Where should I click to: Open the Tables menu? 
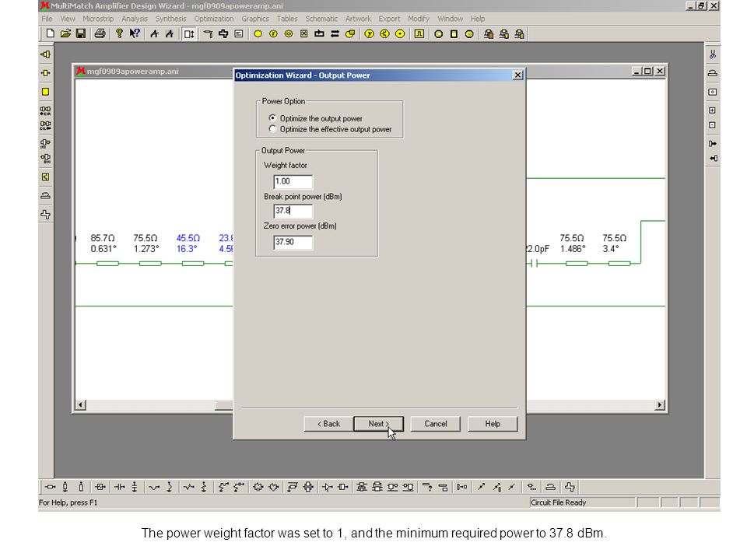[287, 19]
